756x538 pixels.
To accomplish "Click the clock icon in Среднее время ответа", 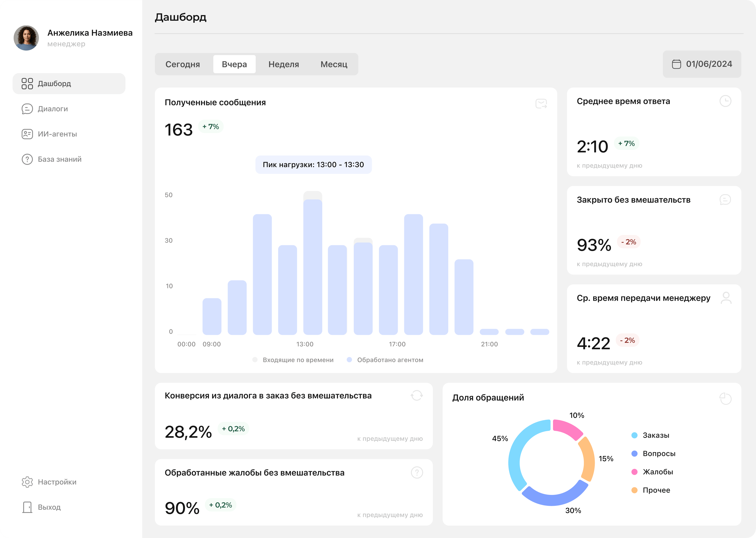I will click(x=725, y=101).
